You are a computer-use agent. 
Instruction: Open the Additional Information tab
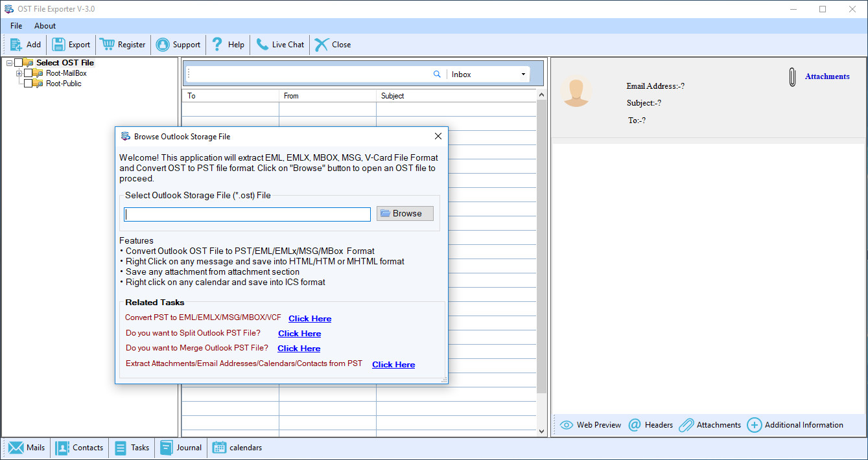point(795,425)
